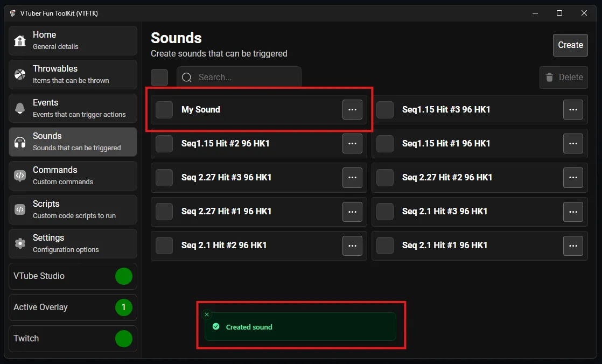Select the Seq 2.27 Hit #3 96 HK1 checkbox
The width and height of the screenshot is (602, 364).
pyautogui.click(x=164, y=178)
